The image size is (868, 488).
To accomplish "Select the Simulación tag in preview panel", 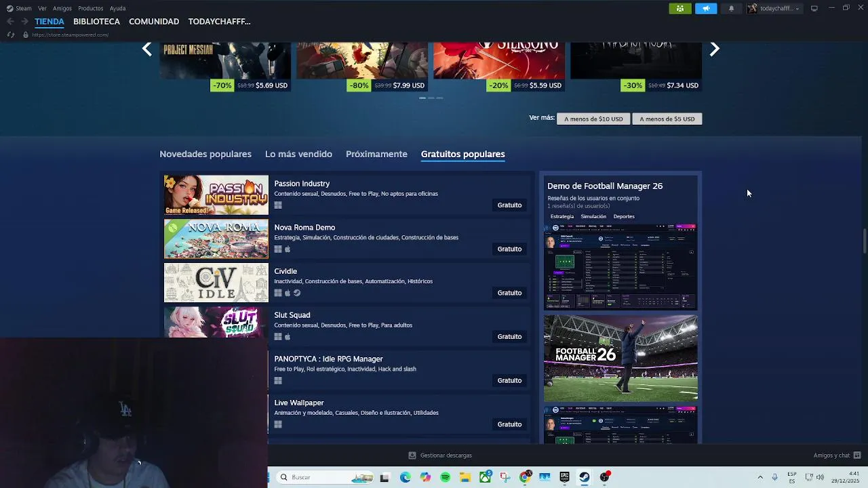I will (x=593, y=216).
